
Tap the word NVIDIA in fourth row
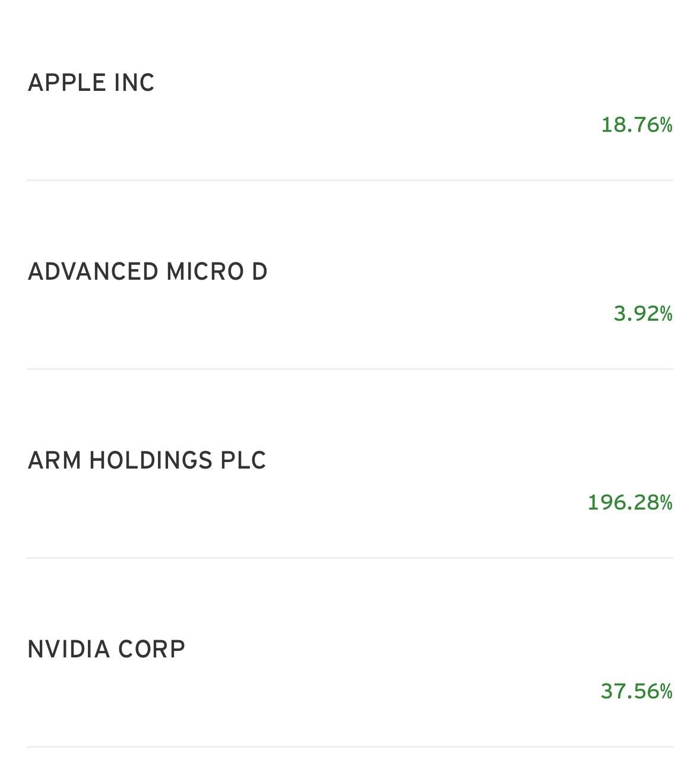coord(69,650)
